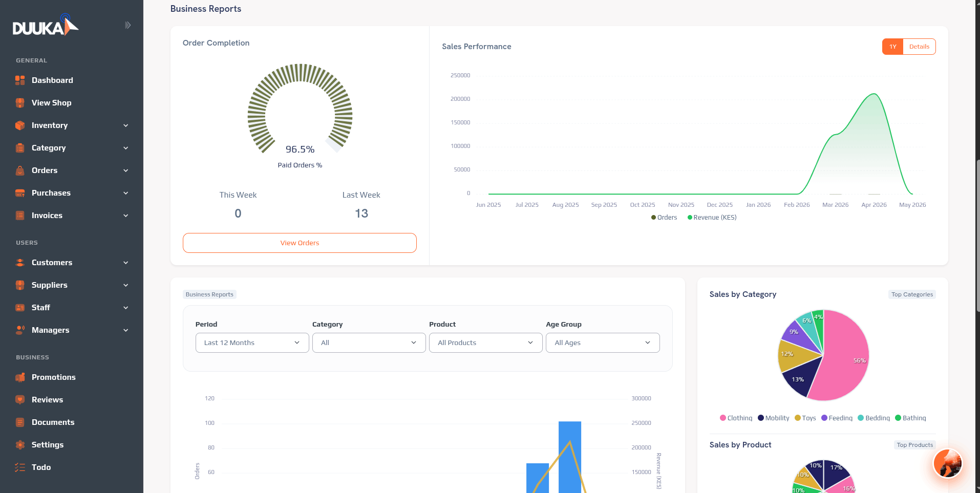
Task: Toggle the Mobility legend item
Action: [x=774, y=418]
